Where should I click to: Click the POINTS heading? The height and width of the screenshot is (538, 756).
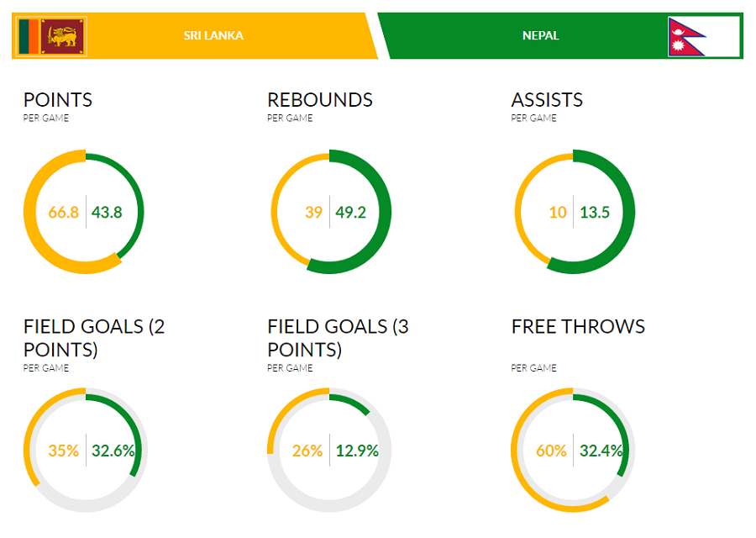(58, 100)
